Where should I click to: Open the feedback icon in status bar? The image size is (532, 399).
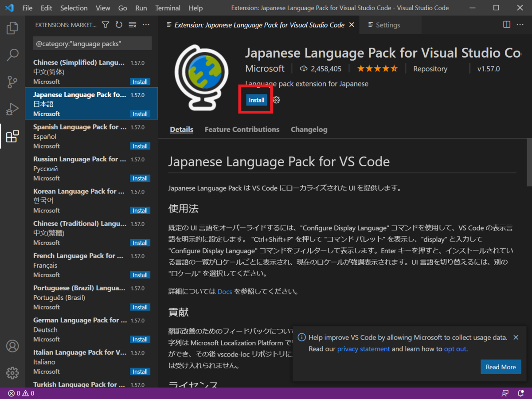(x=505, y=393)
